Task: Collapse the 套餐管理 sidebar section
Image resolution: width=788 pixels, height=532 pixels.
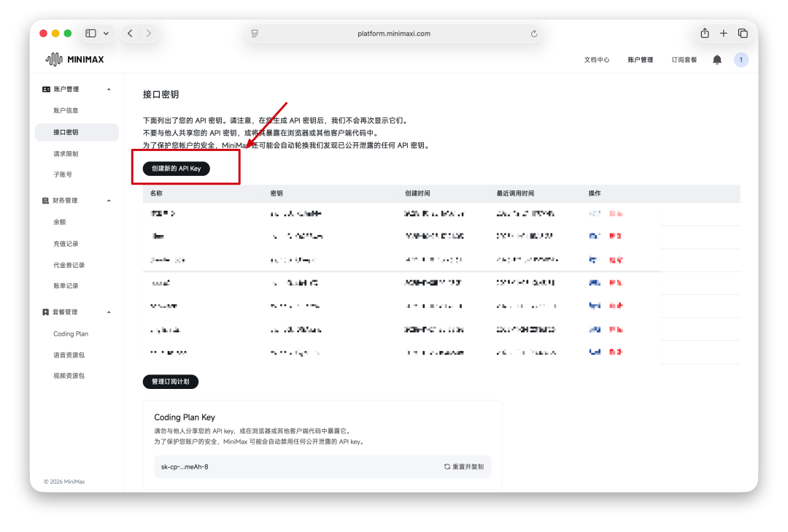Action: pyautogui.click(x=108, y=312)
